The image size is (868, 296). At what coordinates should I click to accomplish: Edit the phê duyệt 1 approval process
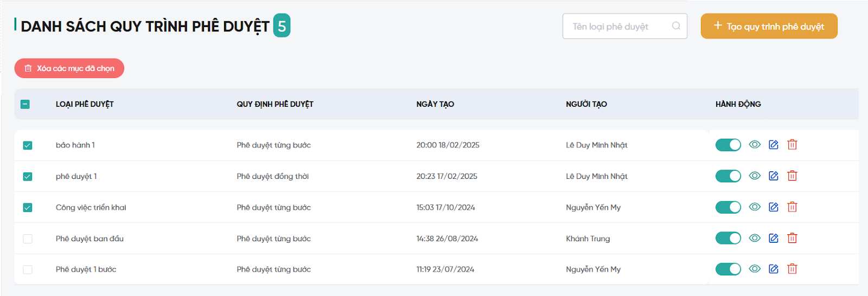(x=774, y=176)
